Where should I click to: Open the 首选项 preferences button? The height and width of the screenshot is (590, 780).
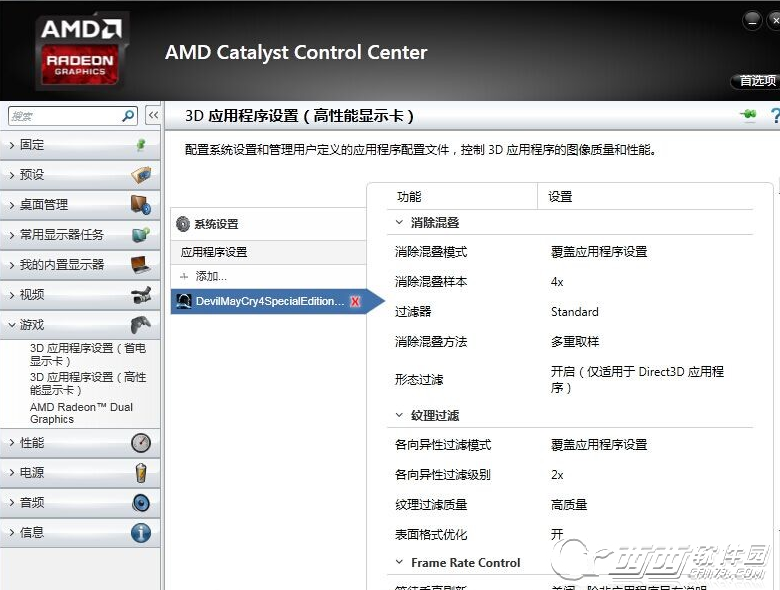tap(756, 81)
